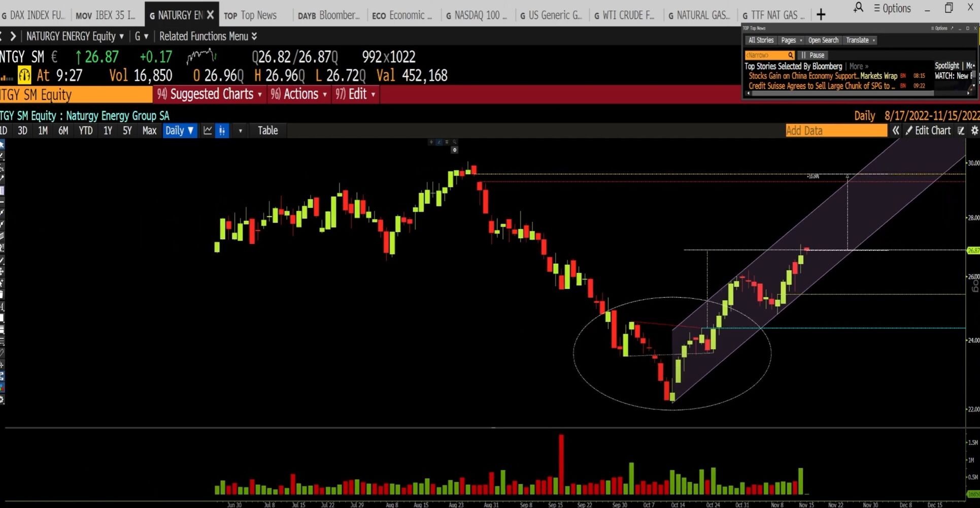The image size is (980, 508).
Task: Select the 1Y time range
Action: (108, 131)
